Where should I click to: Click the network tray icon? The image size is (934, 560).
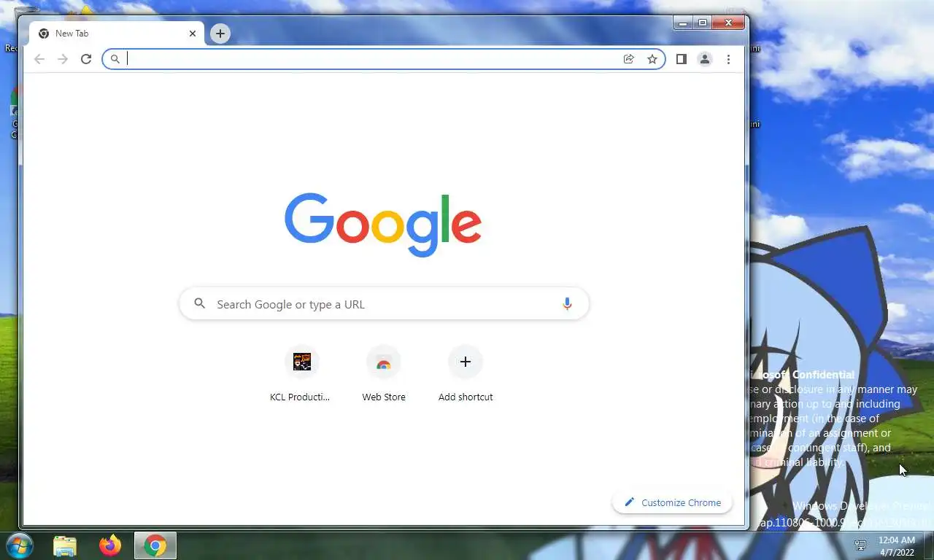click(x=860, y=545)
